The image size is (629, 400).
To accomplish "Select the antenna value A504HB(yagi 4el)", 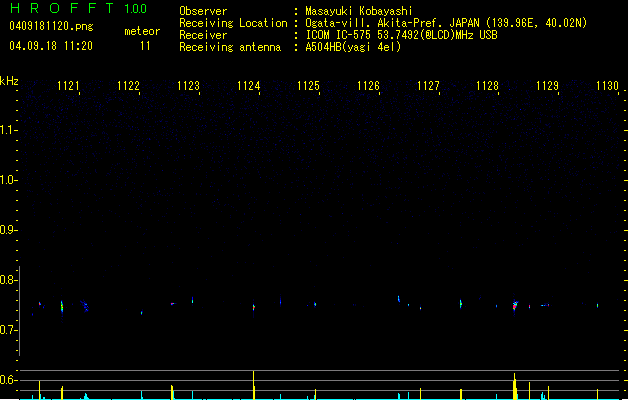I will pyautogui.click(x=353, y=47).
